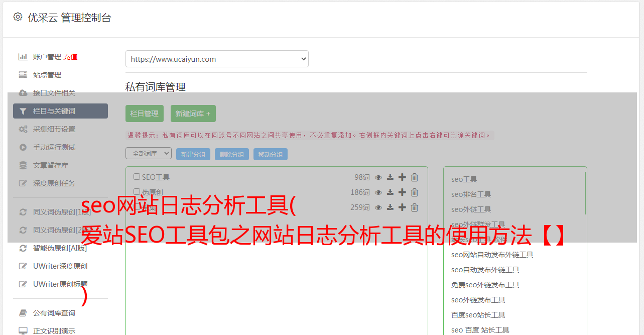The height and width of the screenshot is (335, 644).
Task: Select keyword seo 百度 站长工具
Action: pyautogui.click(x=480, y=330)
